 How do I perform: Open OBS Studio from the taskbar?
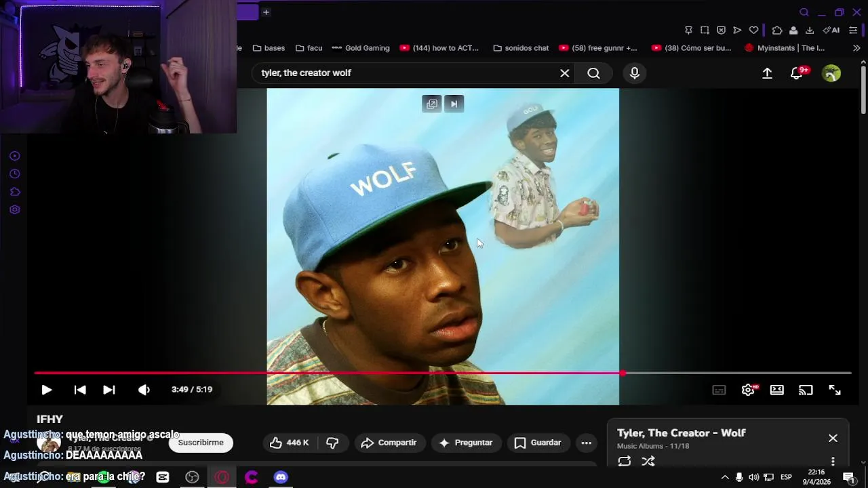click(192, 477)
